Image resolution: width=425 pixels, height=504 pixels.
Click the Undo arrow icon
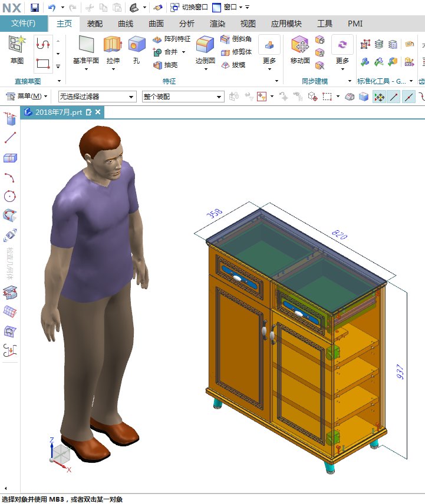click(51, 7)
